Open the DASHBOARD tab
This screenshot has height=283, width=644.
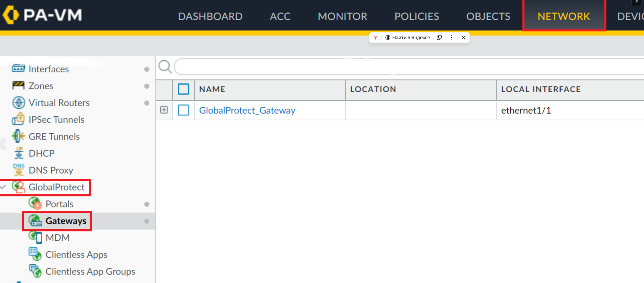coord(210,16)
